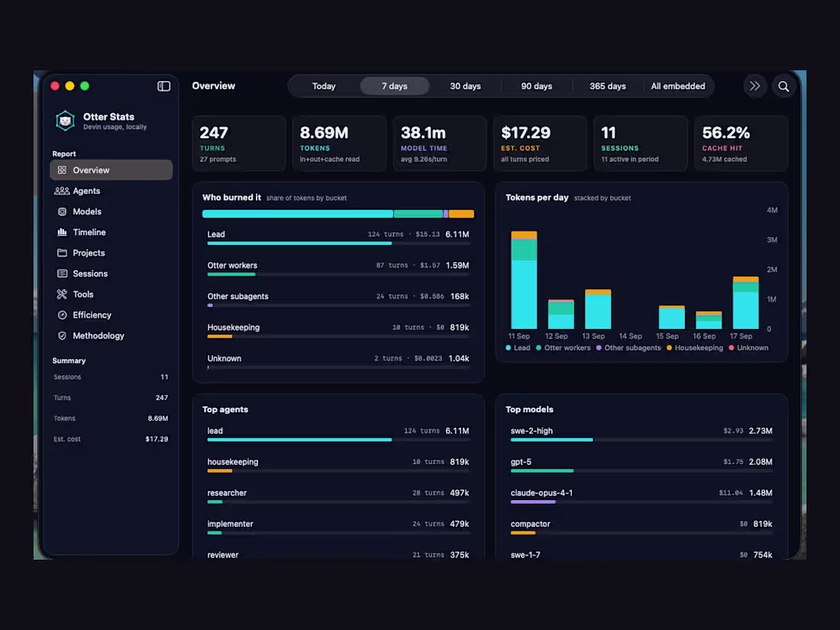Switch to the 365 days range
840x630 pixels.
608,86
